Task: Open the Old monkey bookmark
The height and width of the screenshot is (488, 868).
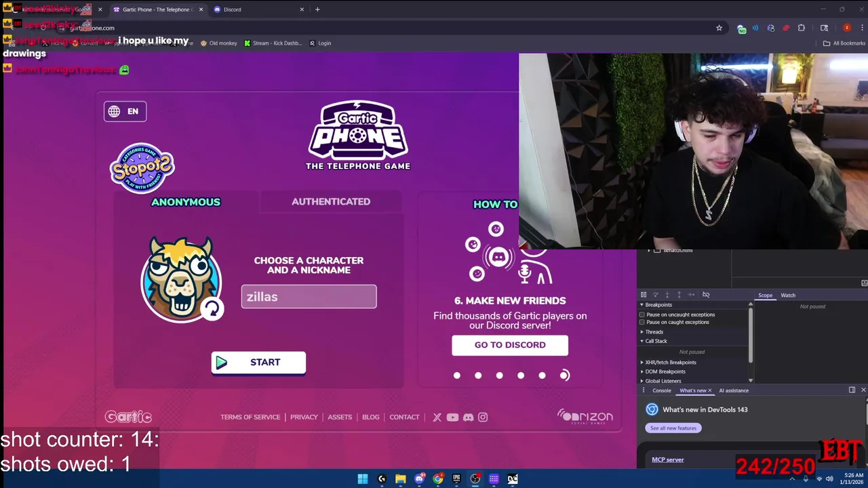Action: [x=218, y=43]
